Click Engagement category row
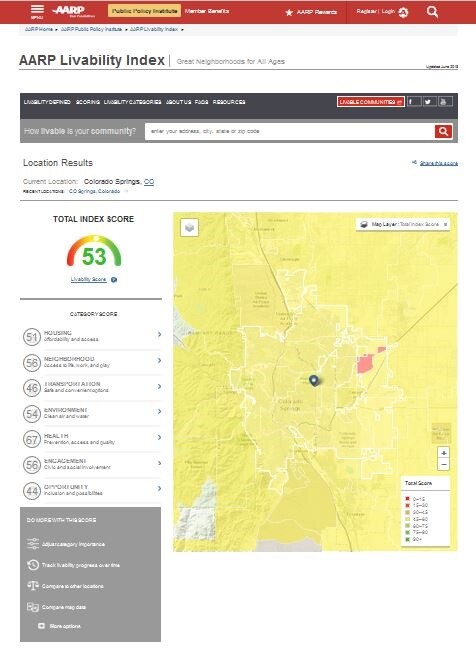 (92, 464)
